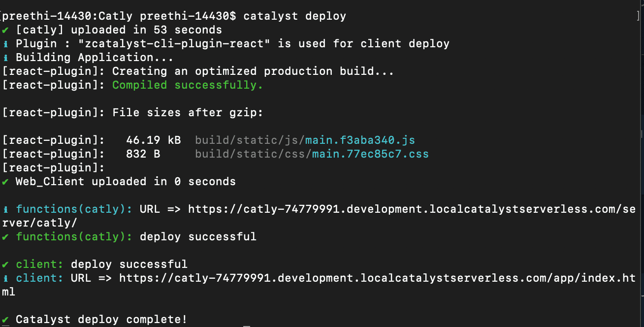
Task: Click main.f3aba340.js file name
Action: click(360, 140)
